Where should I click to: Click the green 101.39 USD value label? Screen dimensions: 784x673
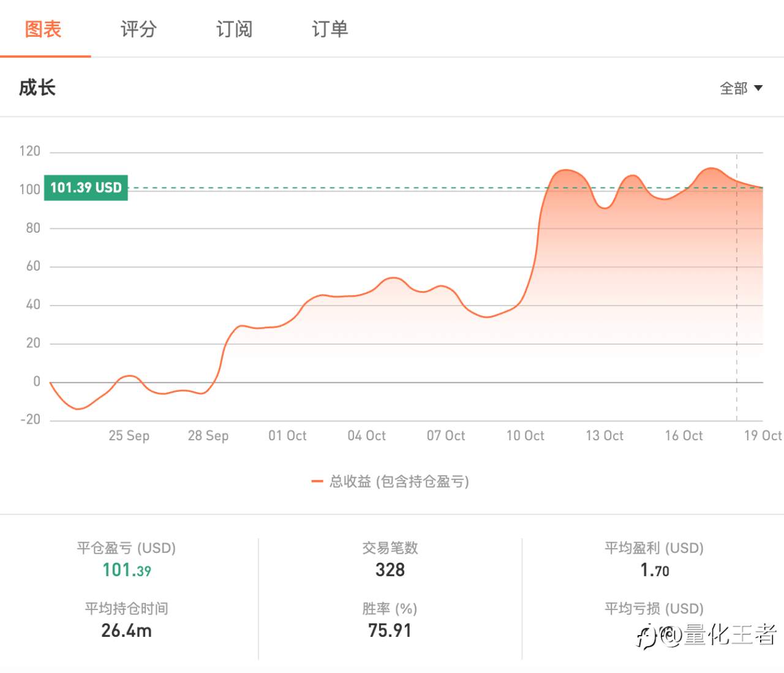coord(86,187)
